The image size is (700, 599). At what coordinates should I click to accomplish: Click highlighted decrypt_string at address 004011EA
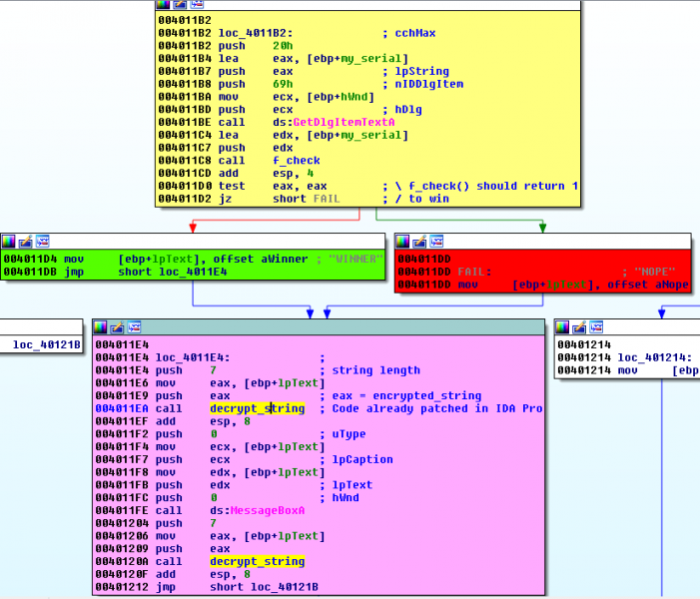click(x=258, y=408)
